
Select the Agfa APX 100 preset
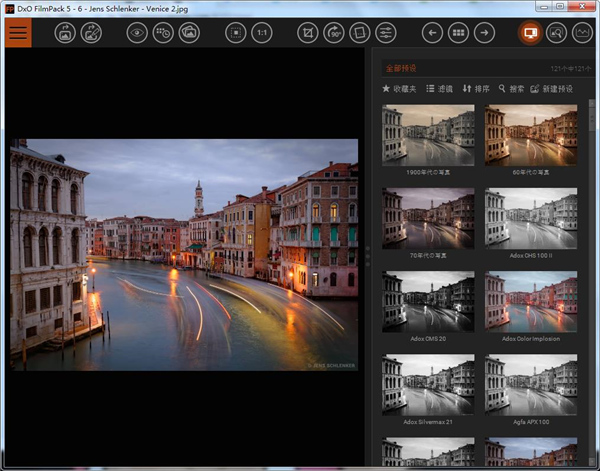(531, 385)
